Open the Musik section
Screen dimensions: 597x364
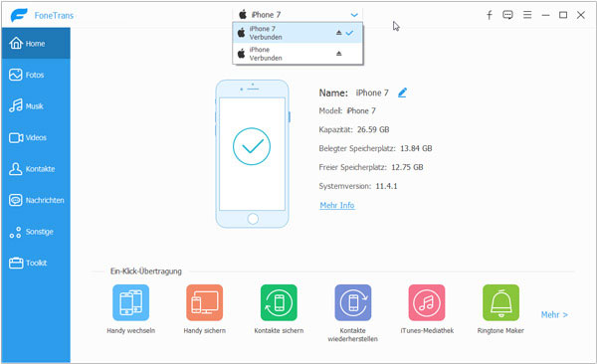tap(36, 105)
